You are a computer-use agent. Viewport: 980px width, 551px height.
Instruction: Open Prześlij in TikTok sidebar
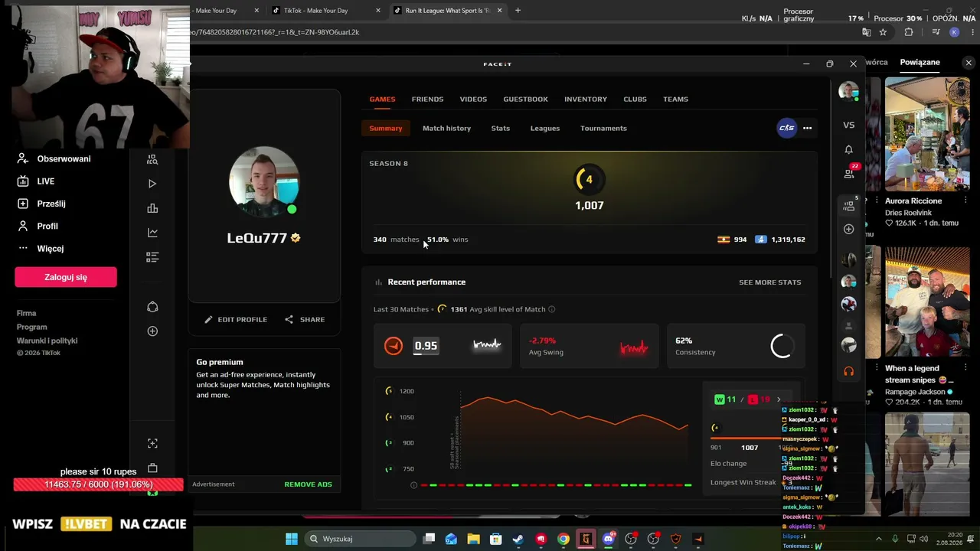pyautogui.click(x=41, y=204)
